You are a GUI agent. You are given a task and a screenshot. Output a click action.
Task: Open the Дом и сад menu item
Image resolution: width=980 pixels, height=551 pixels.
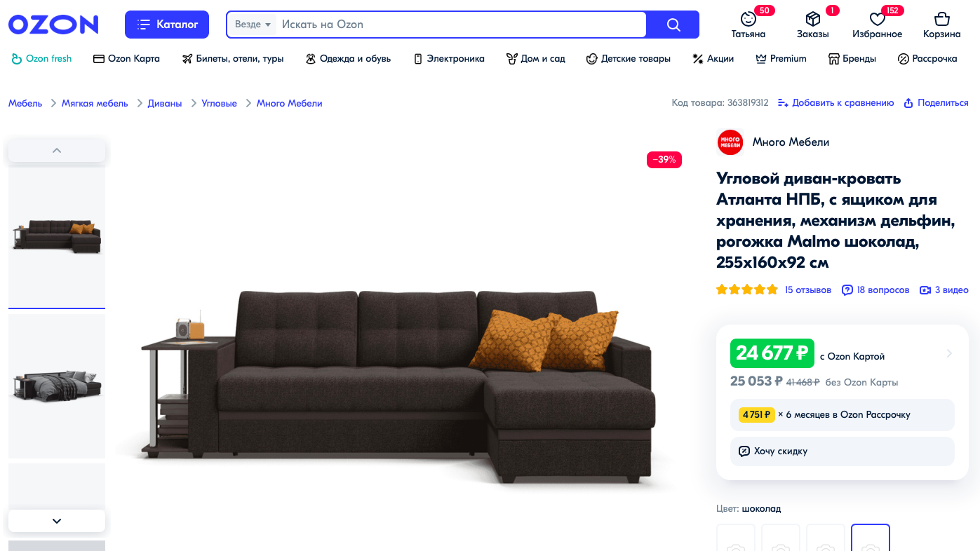[535, 59]
